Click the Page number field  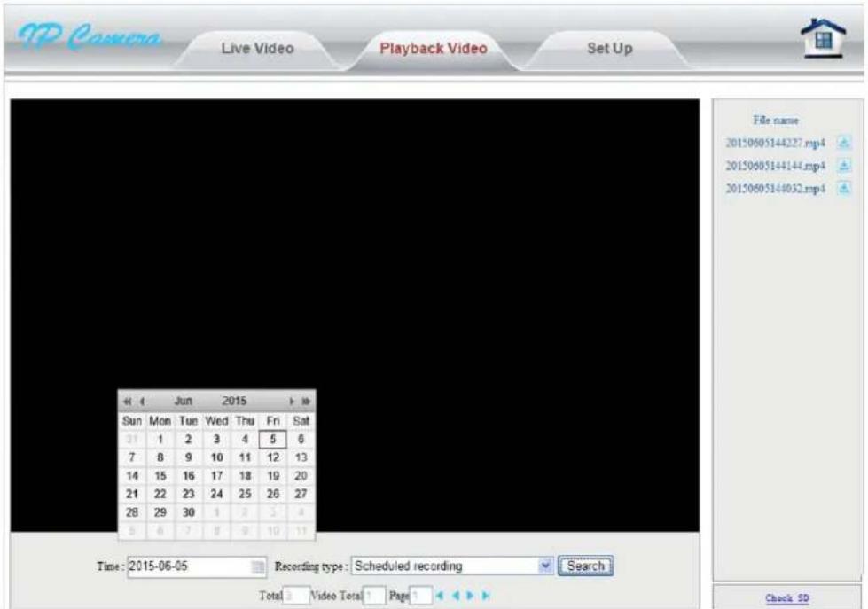[x=421, y=596]
